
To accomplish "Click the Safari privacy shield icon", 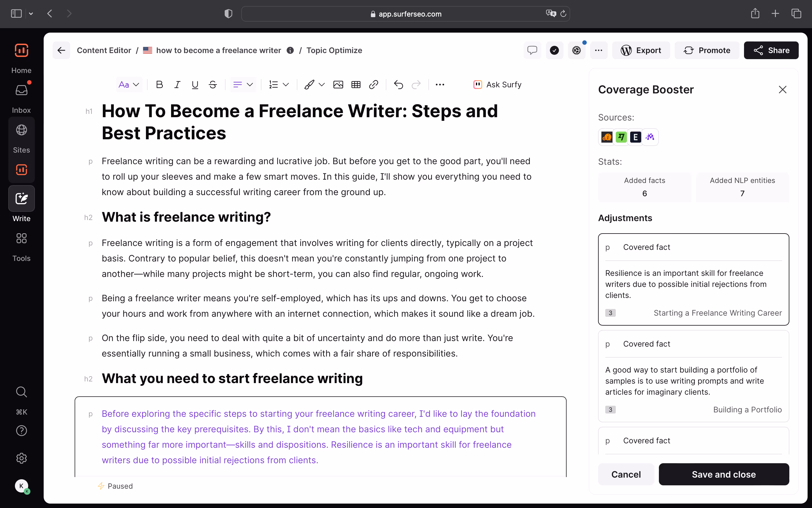I will (229, 14).
